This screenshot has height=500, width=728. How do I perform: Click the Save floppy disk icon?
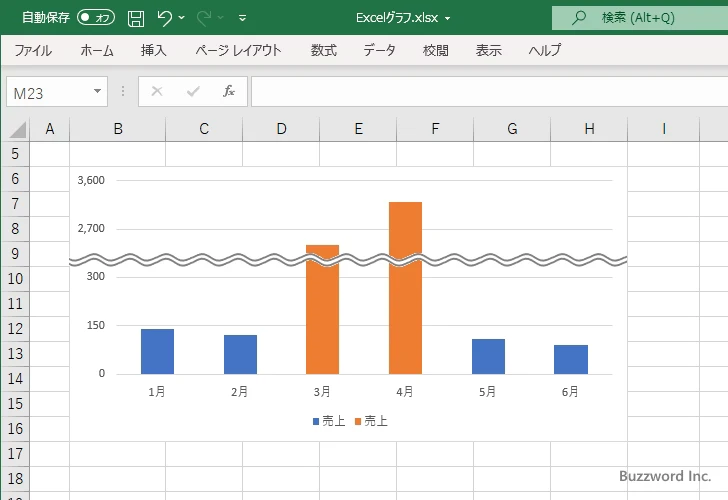[136, 18]
